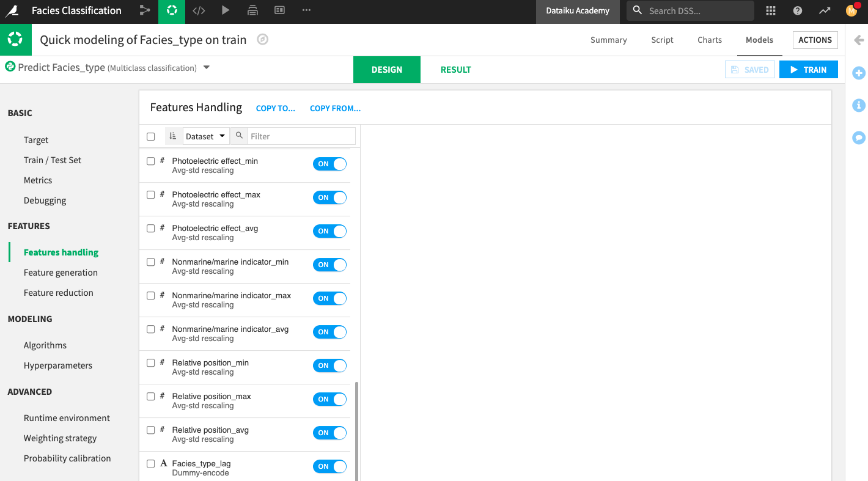Select the green visual analyses Lab icon
This screenshot has height=481, width=868.
coord(171,10)
